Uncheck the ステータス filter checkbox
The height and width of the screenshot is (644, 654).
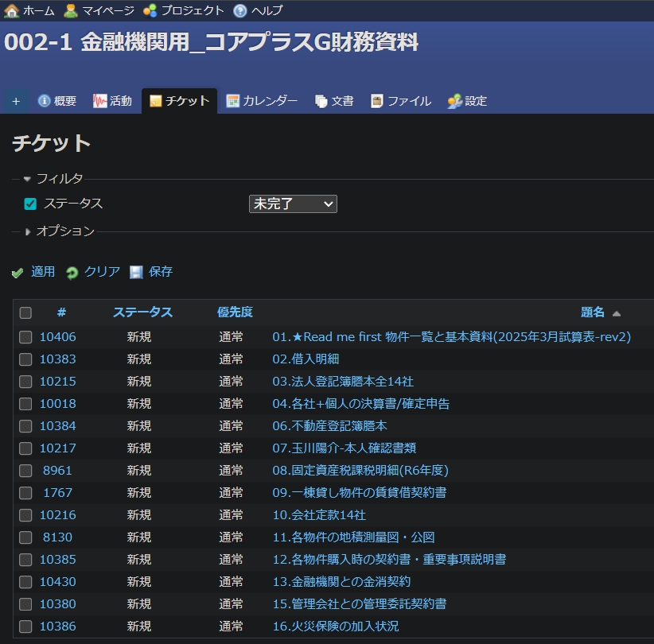[x=29, y=204]
